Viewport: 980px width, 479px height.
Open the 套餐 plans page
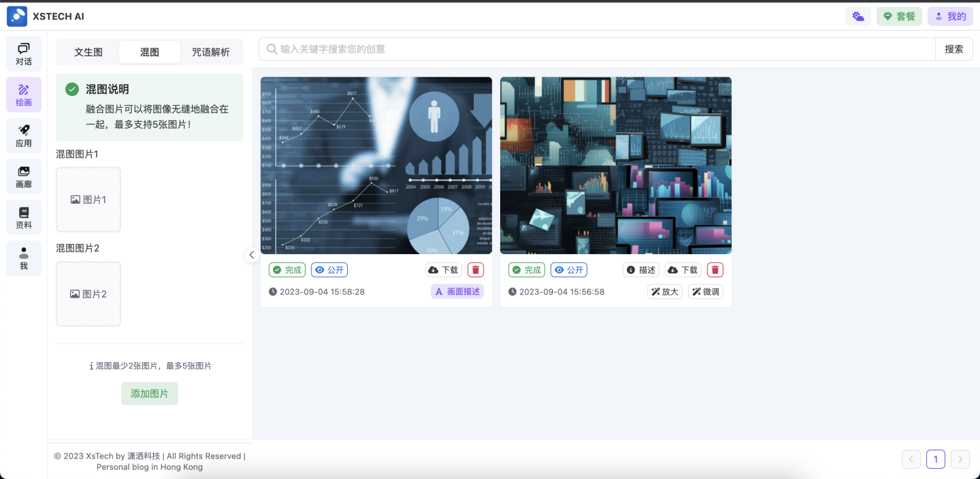[899, 16]
